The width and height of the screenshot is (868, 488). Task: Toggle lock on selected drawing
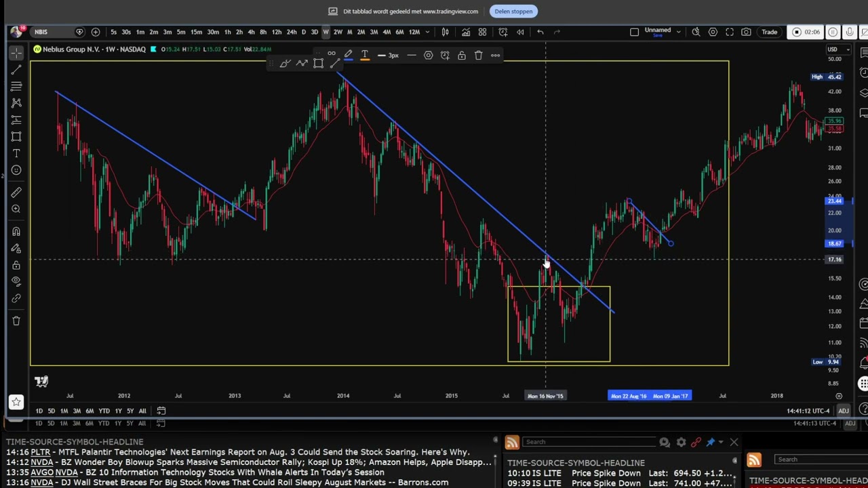click(462, 56)
